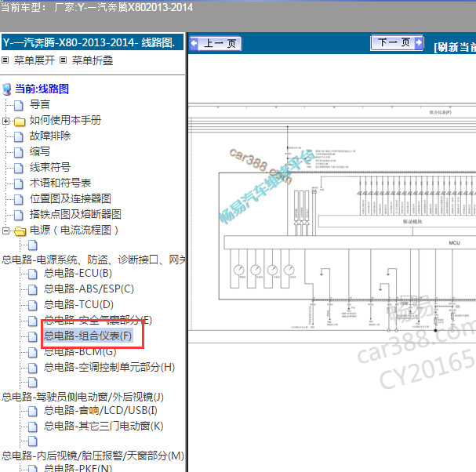Select the 总电路-组合仪表(F) diagram

[88, 336]
